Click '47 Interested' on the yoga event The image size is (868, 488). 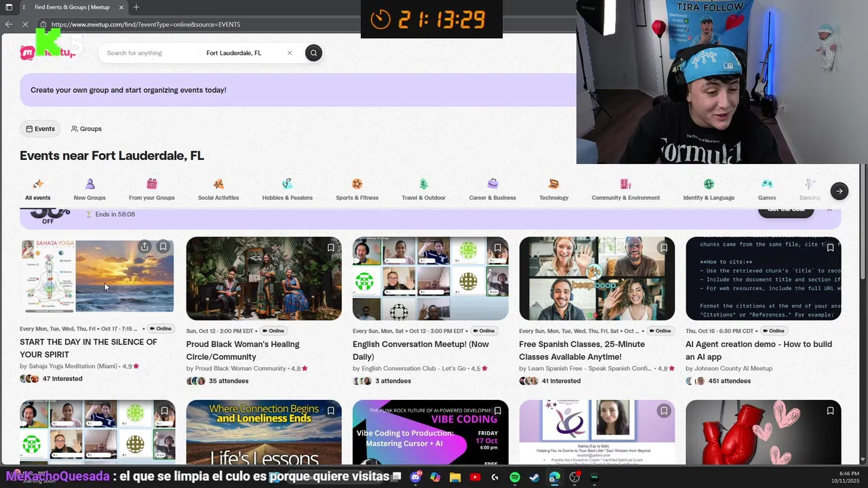(x=62, y=379)
